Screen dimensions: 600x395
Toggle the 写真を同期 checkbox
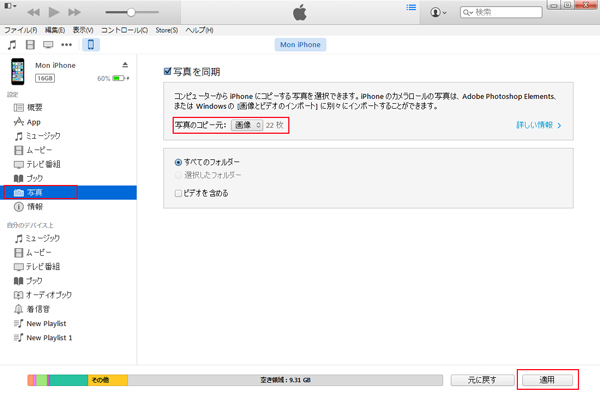click(x=167, y=71)
